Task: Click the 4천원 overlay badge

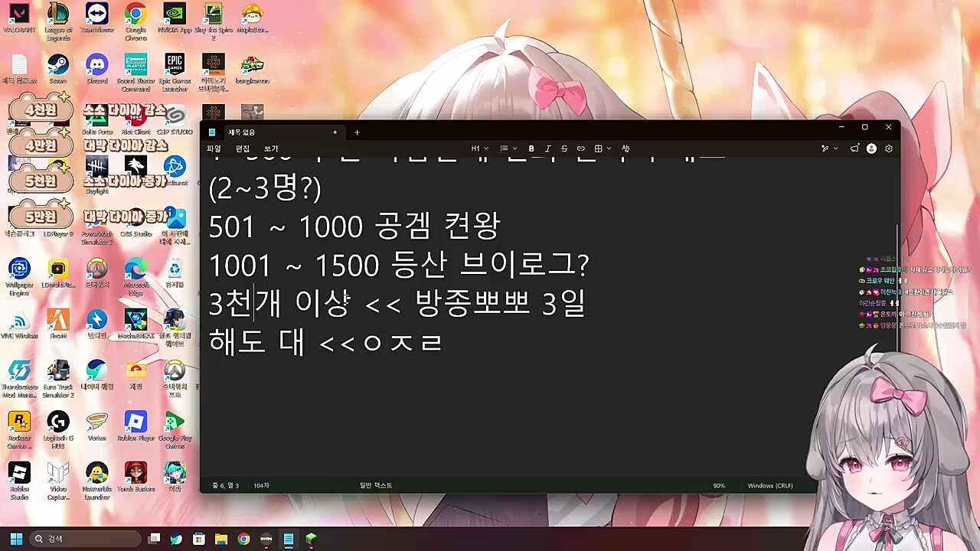Action: point(41,109)
